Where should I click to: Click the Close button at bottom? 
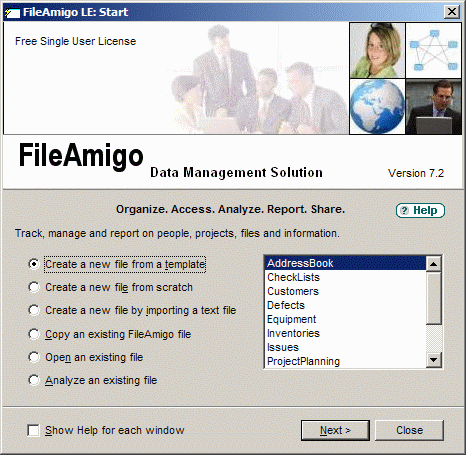[x=409, y=430]
